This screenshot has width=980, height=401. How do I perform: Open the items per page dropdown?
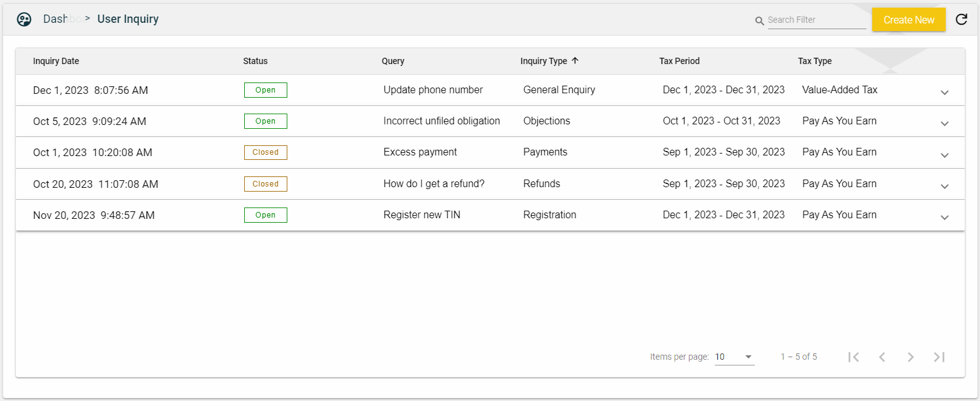click(735, 357)
